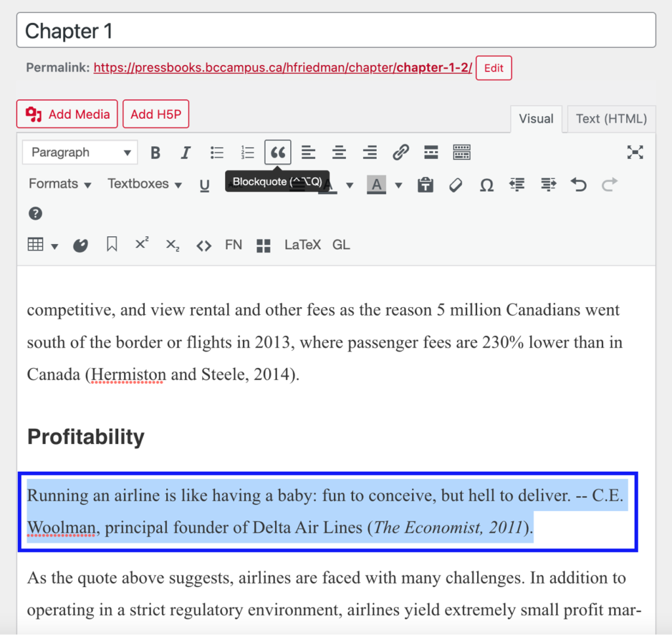Viewport: 672px width, 635px height.
Task: Enter fullscreen distraction-free mode
Action: click(635, 152)
